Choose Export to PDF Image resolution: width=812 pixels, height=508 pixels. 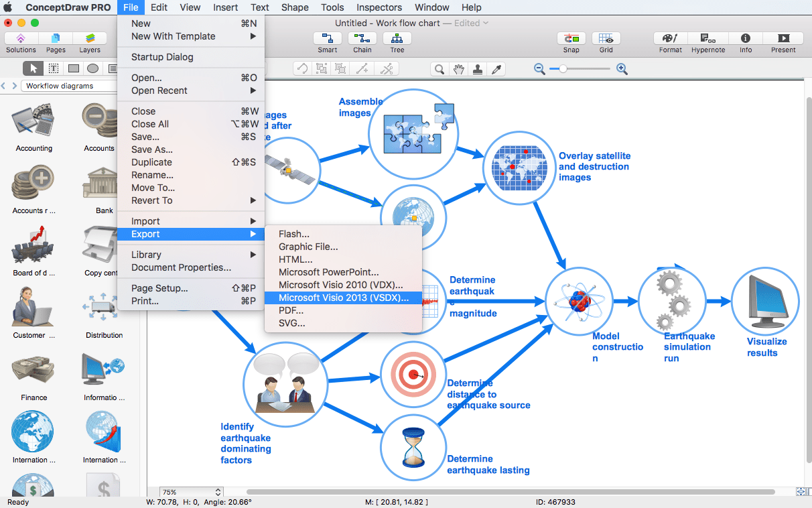click(x=344, y=310)
